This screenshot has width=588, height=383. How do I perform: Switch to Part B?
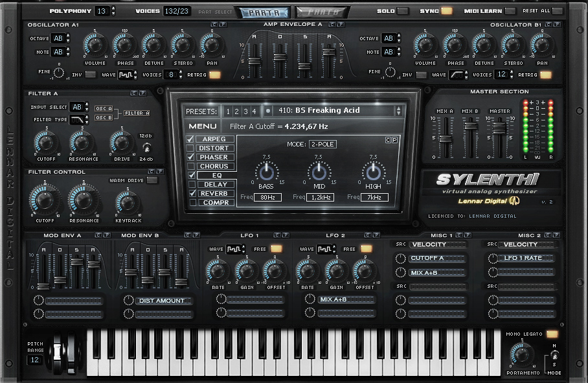322,12
